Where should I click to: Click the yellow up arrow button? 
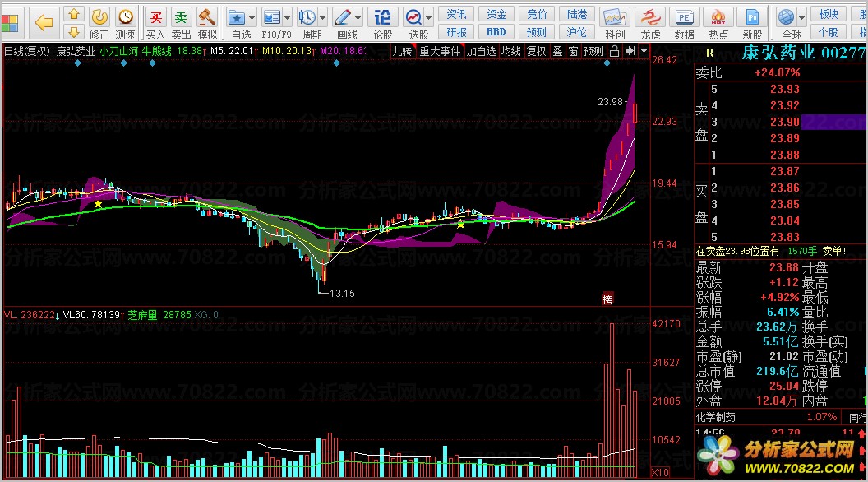point(74,13)
